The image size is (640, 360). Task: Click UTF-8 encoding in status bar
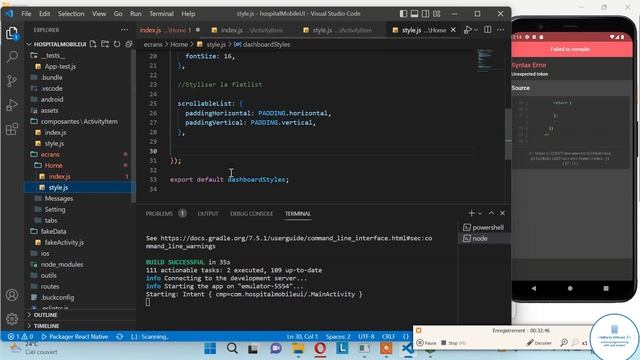click(366, 337)
